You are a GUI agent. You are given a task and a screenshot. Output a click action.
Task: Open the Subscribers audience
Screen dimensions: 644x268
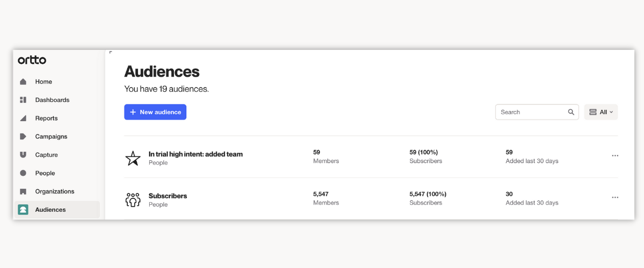click(168, 196)
